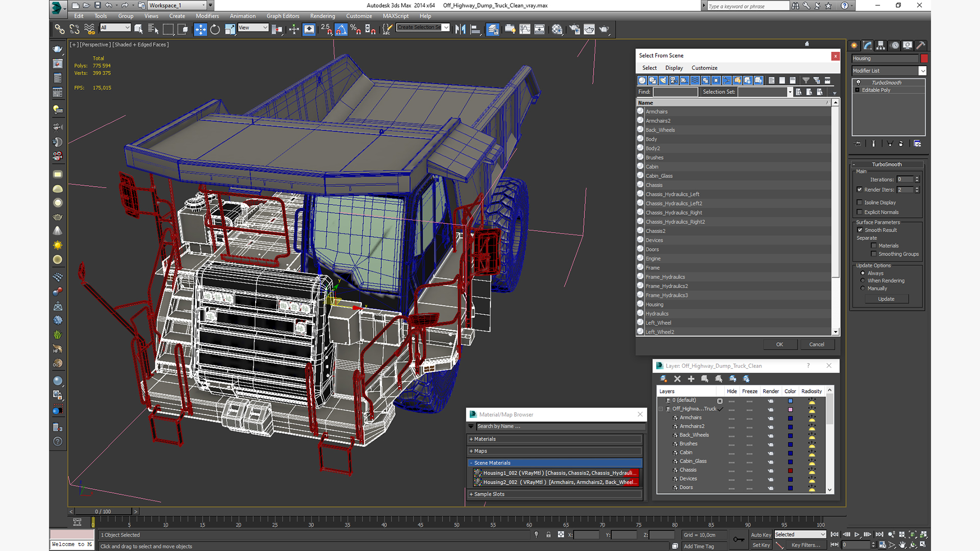Image resolution: width=980 pixels, height=551 pixels.
Task: Click the TurboSmooth Update button
Action: [x=886, y=299]
